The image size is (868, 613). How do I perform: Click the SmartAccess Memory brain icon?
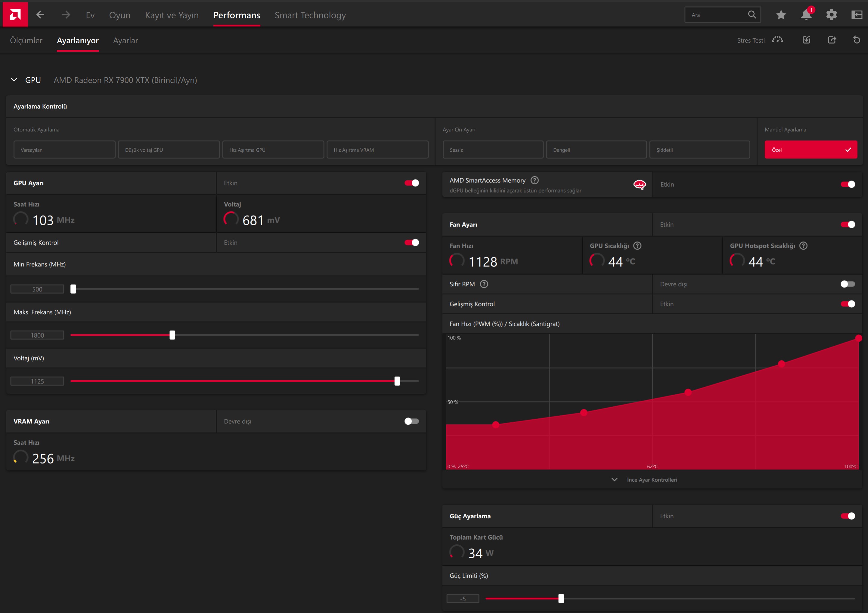pos(639,184)
